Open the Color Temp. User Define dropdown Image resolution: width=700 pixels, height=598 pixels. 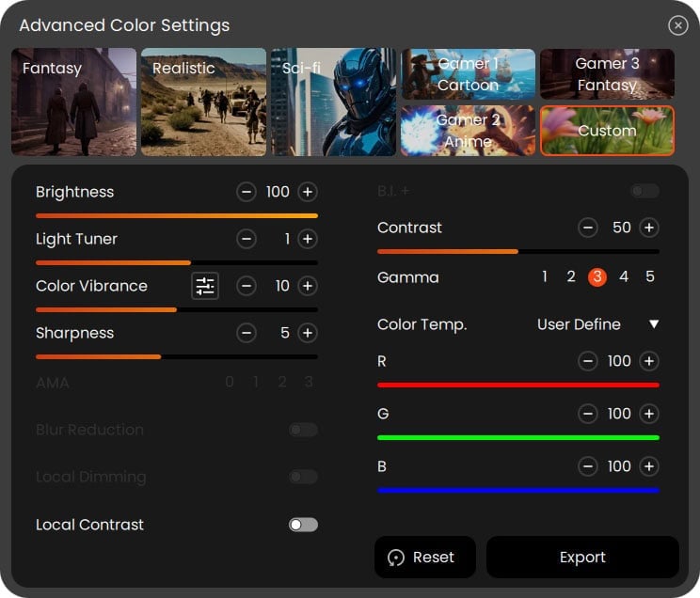(598, 324)
